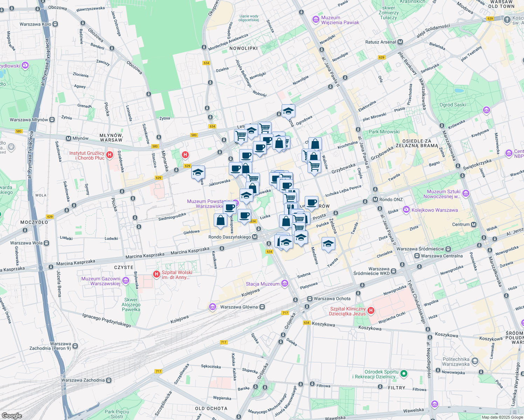Select the Kolejkowo Warszawa attraction icon
The image size is (524, 420).
(x=406, y=210)
